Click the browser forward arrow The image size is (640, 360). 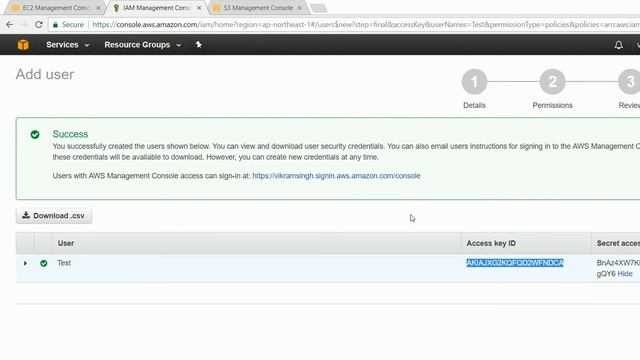[24, 24]
